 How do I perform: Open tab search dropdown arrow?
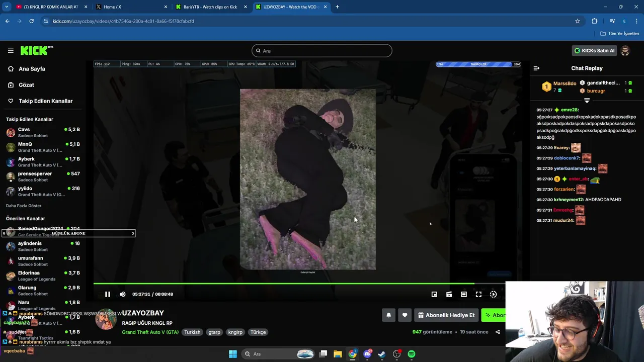[x=7, y=7]
